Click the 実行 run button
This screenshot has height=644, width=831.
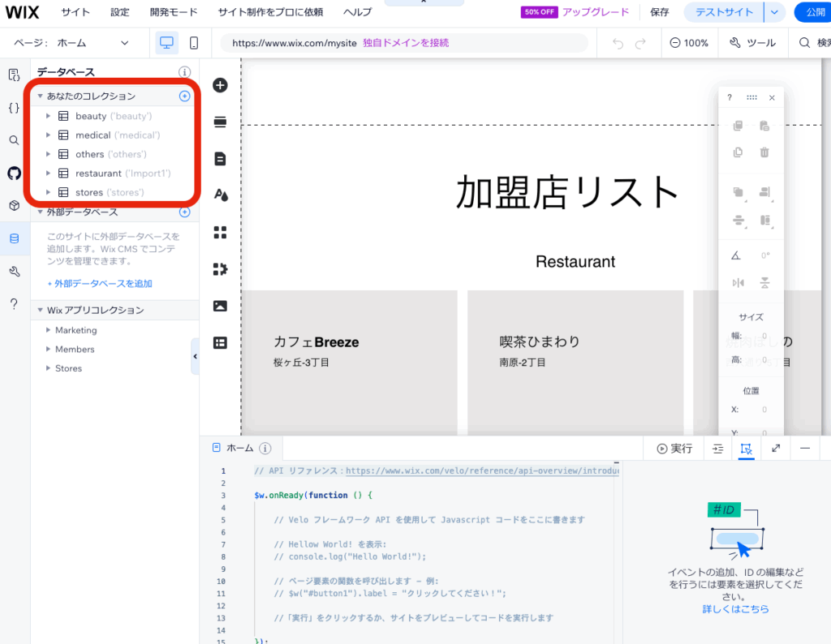coord(674,449)
